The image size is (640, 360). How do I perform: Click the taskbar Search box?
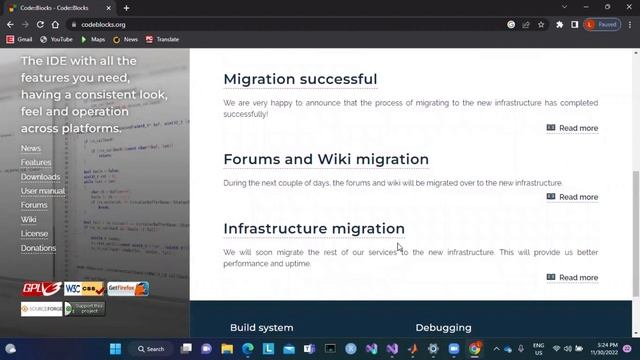click(x=150, y=349)
